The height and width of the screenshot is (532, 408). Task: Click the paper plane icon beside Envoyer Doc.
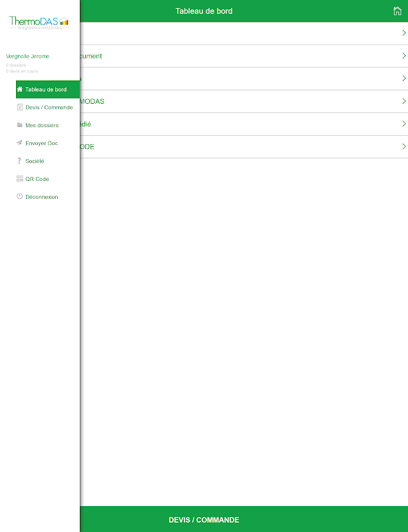(19, 142)
